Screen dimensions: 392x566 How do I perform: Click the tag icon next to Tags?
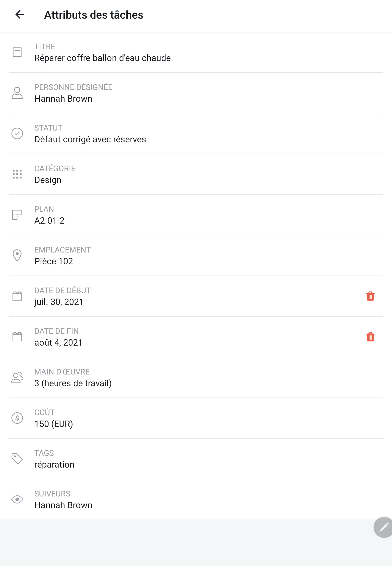17,459
